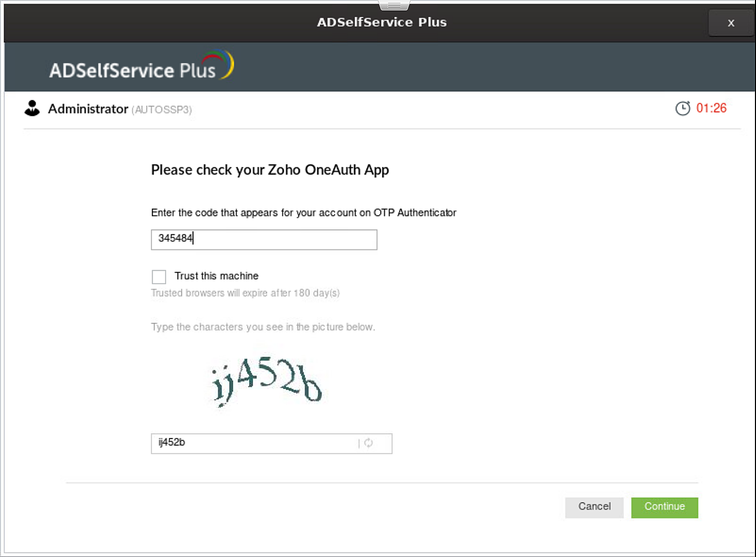Screen dimensions: 756x557
Task: Refresh the captcha image
Action: point(369,443)
